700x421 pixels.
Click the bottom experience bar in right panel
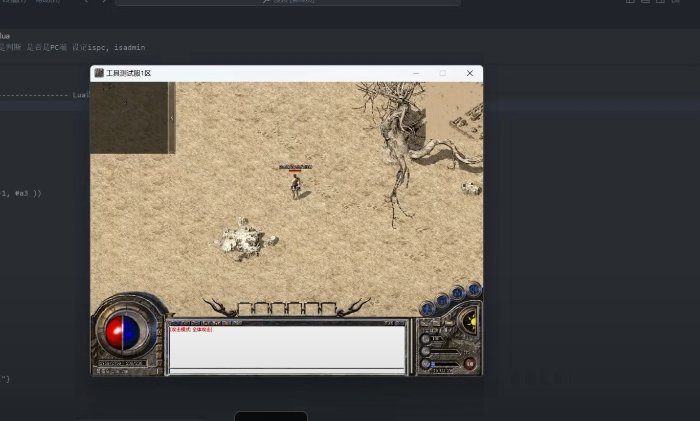click(447, 364)
